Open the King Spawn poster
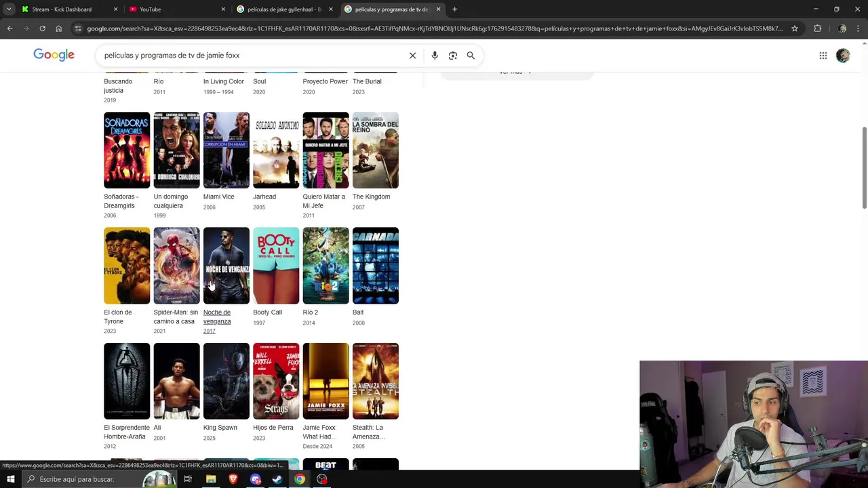The width and height of the screenshot is (868, 488). point(226,381)
